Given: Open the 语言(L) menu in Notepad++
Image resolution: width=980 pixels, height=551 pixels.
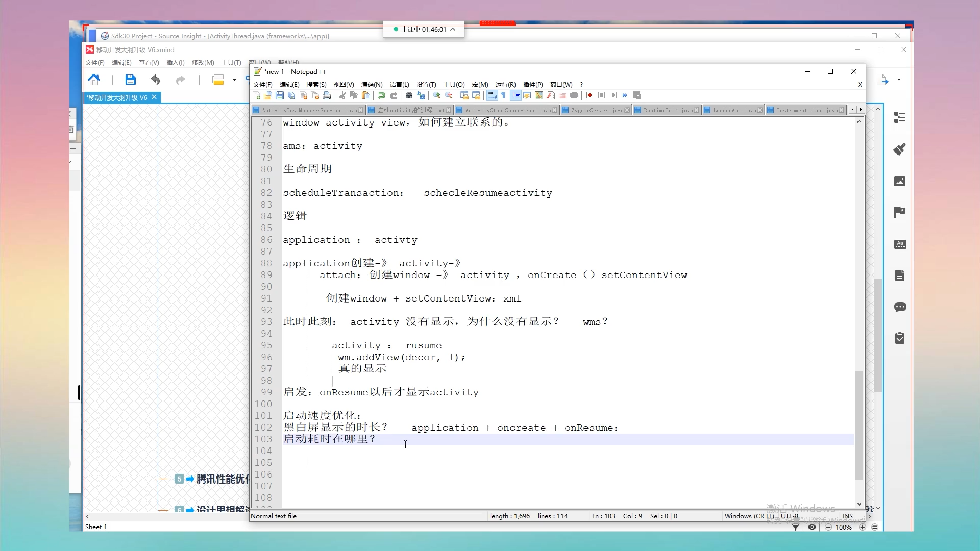Looking at the screenshot, I should [399, 85].
